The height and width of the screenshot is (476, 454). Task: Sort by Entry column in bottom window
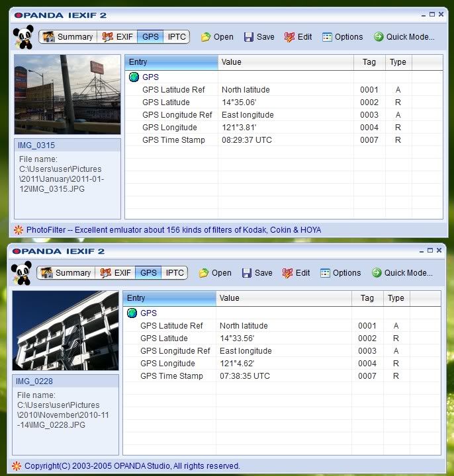click(x=169, y=298)
